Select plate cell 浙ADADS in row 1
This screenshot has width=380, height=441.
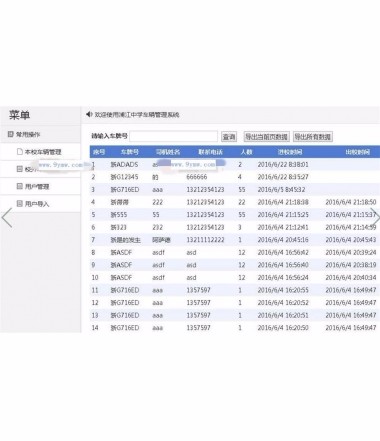(124, 164)
